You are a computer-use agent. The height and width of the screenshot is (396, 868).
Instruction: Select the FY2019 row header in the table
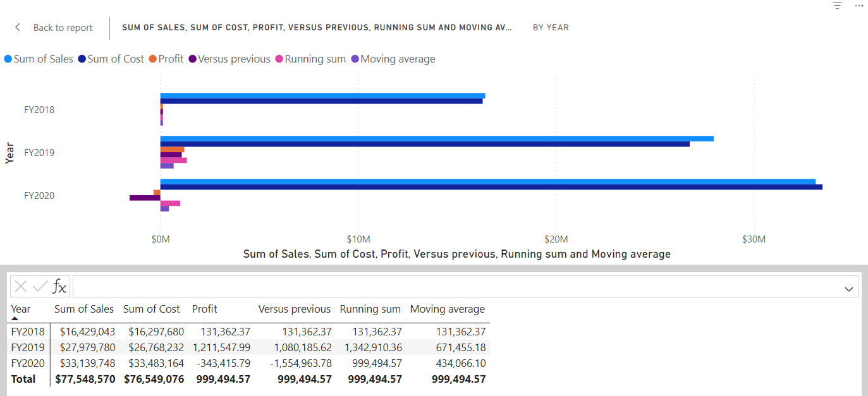click(28, 347)
